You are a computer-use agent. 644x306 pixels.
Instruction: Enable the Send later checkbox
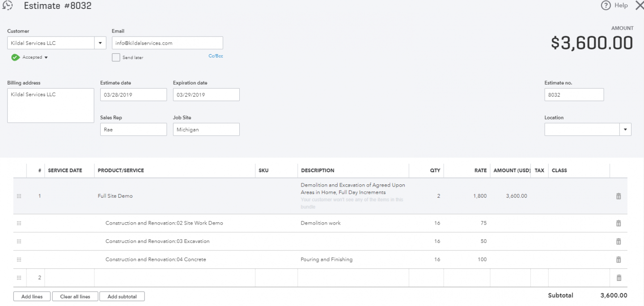116,57
